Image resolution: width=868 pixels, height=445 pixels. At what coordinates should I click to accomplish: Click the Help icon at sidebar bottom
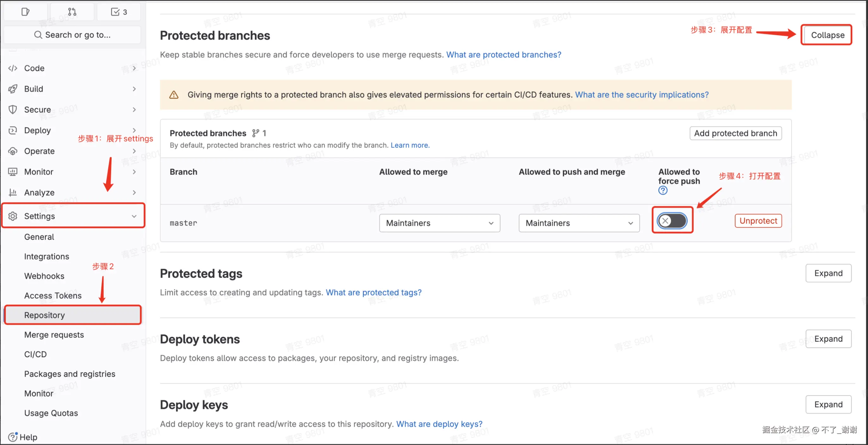pyautogui.click(x=12, y=437)
